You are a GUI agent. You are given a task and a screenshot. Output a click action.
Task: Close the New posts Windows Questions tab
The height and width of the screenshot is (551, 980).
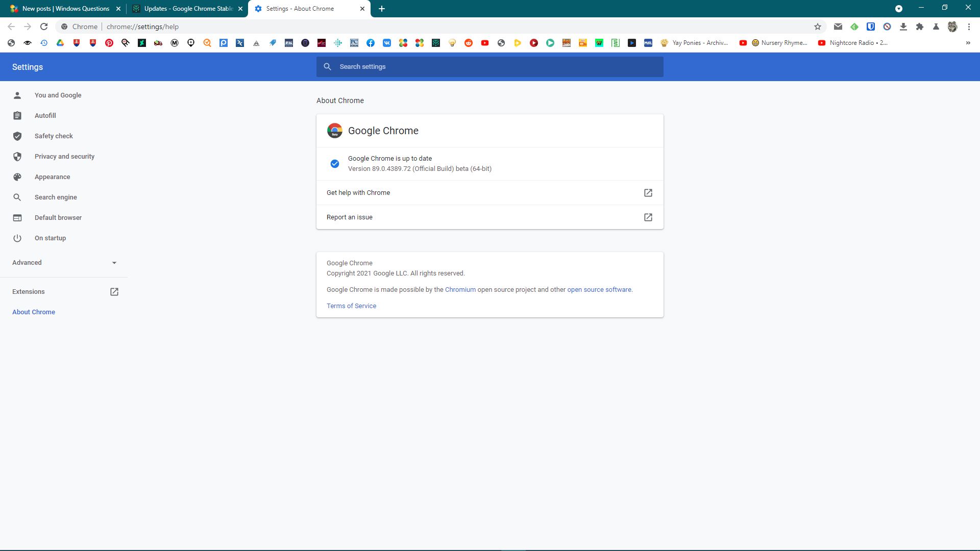pyautogui.click(x=118, y=9)
